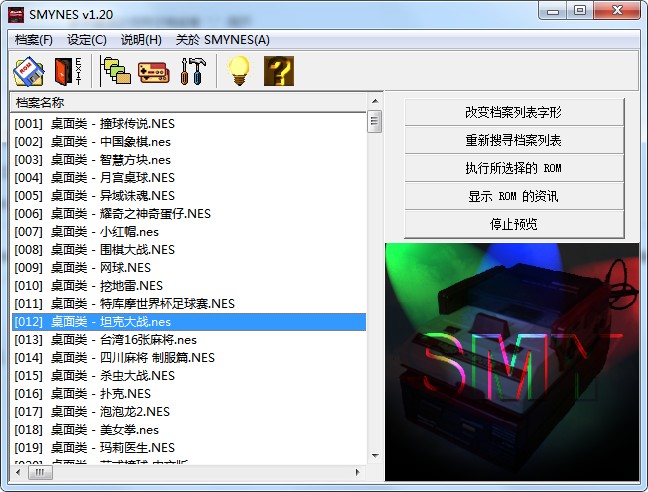Click the Exit door icon
648x492 pixels.
coord(68,71)
